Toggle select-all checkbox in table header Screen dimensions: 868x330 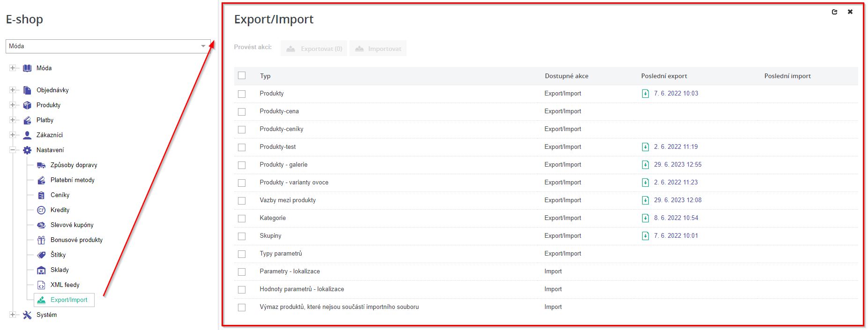click(x=242, y=75)
